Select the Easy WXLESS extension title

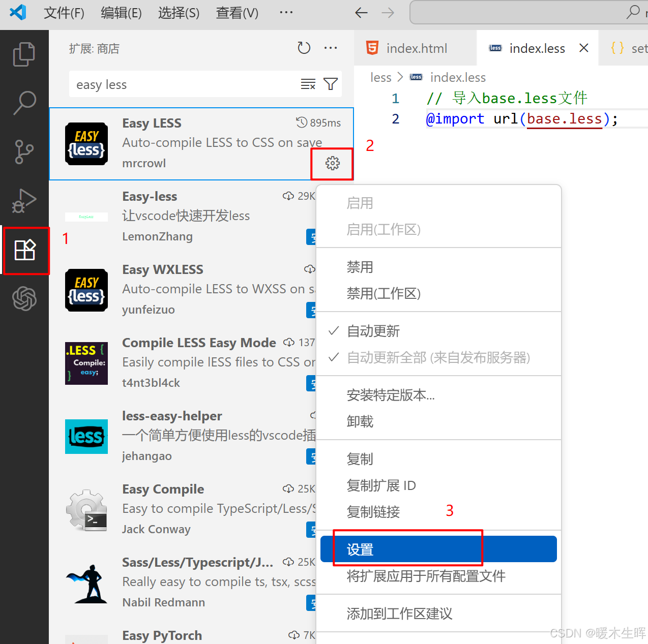pyautogui.click(x=163, y=270)
